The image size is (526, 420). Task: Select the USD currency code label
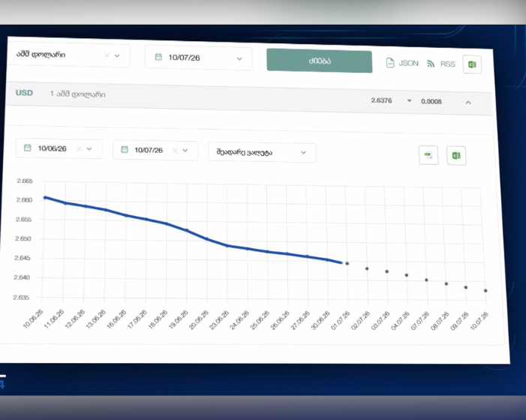[24, 93]
